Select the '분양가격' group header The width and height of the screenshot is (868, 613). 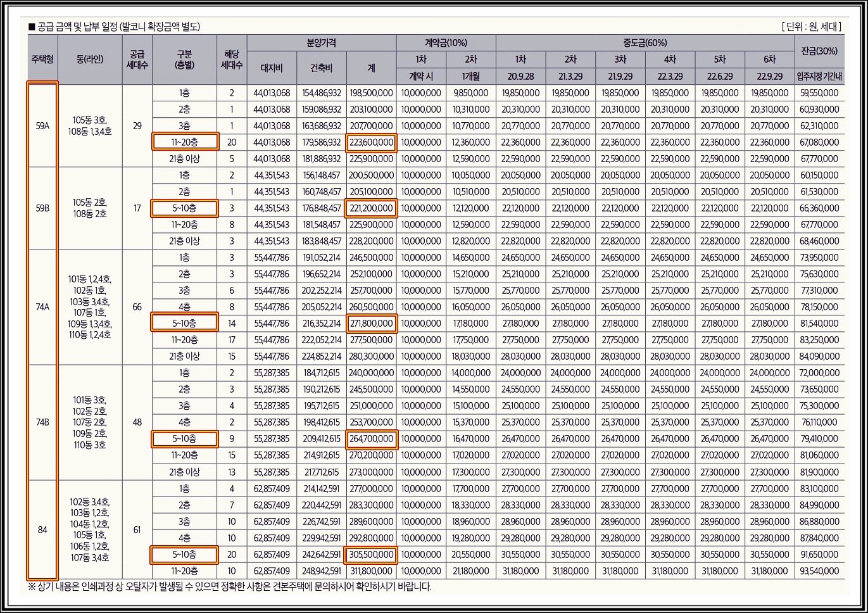(x=322, y=43)
